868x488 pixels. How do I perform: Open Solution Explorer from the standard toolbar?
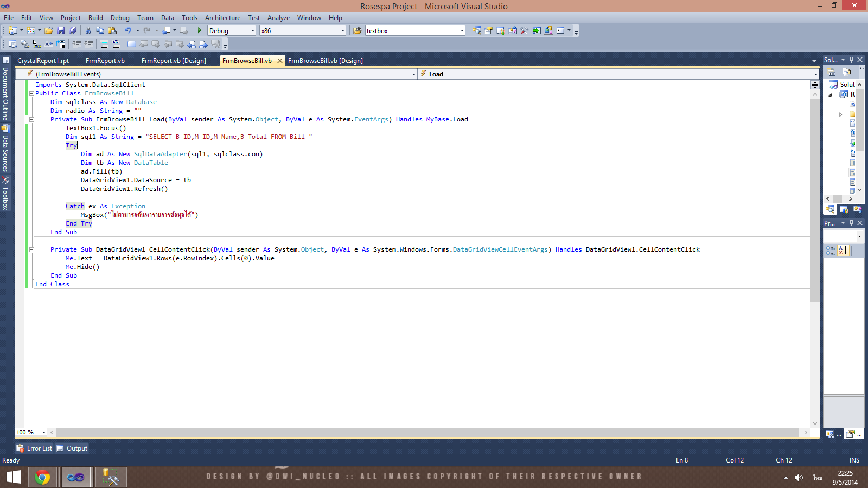point(477,30)
